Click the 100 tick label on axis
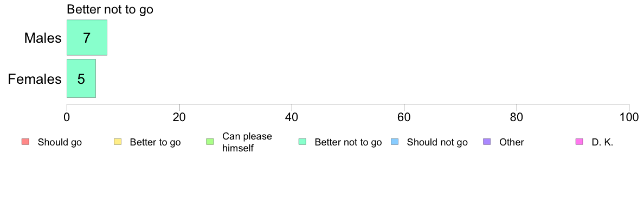The image size is (644, 199). click(x=629, y=117)
